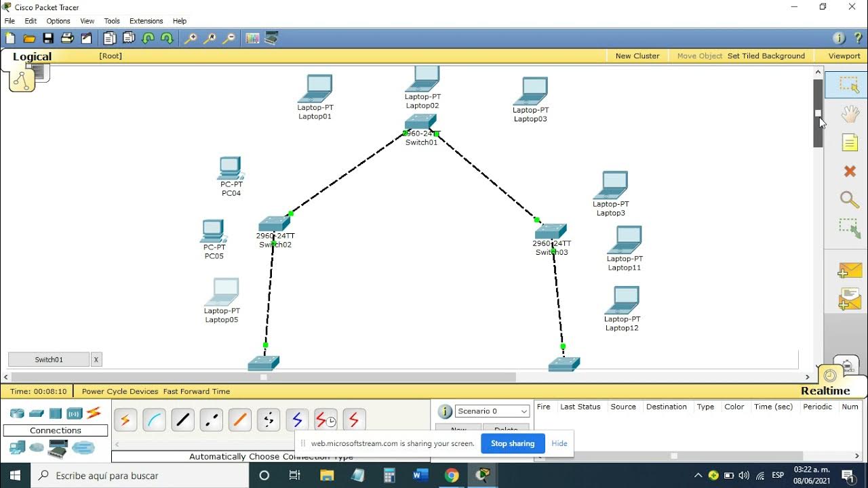Screen dimensions: 868x488
Task: Click the Copy icon in toolbar
Action: pyautogui.click(x=110, y=39)
